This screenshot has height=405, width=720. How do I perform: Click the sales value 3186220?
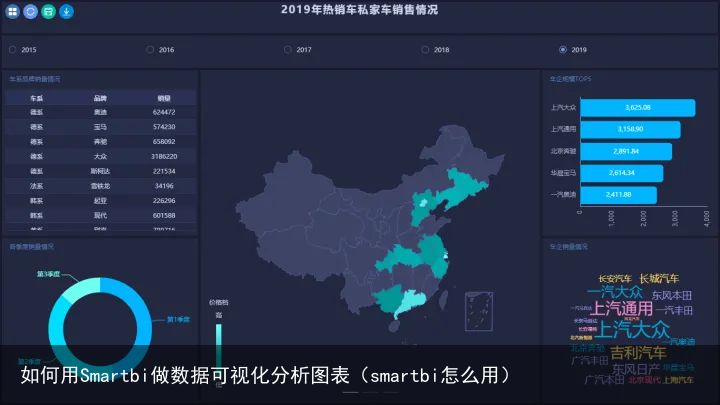point(164,156)
